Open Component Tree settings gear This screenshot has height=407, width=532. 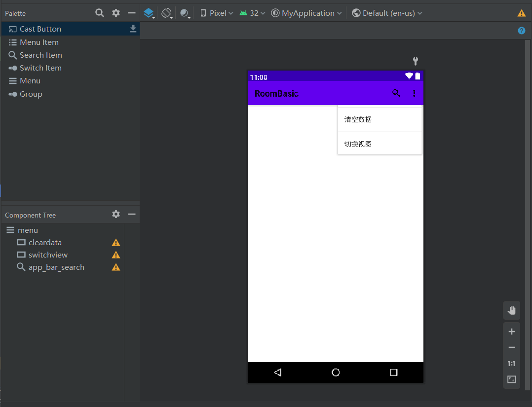(x=116, y=214)
